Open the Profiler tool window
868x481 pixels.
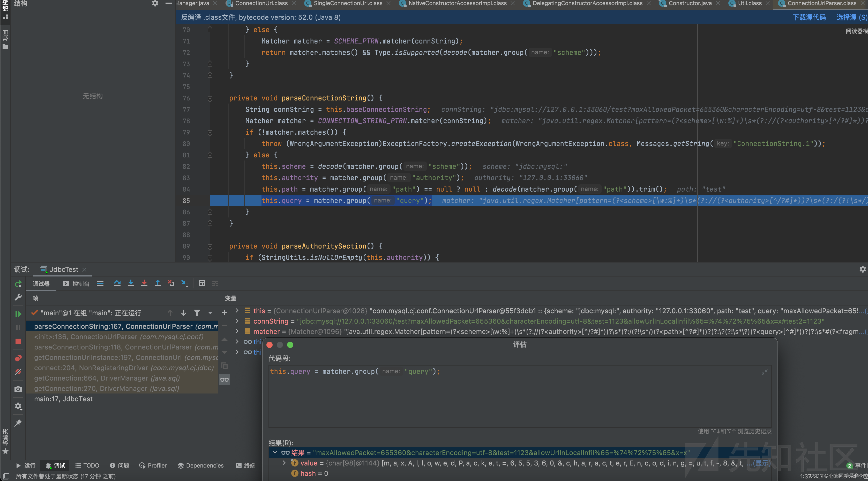(153, 465)
